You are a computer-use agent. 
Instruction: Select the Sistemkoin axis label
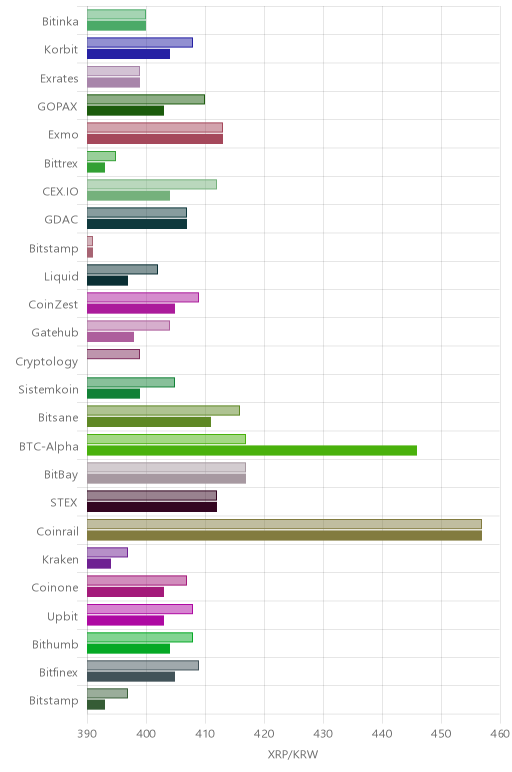(x=48, y=389)
